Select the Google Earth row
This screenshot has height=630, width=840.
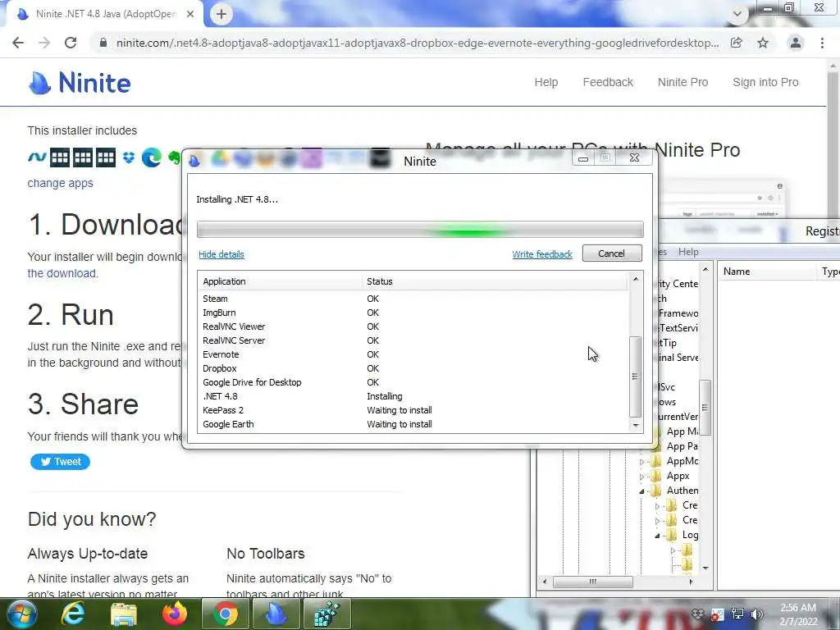tap(413, 424)
